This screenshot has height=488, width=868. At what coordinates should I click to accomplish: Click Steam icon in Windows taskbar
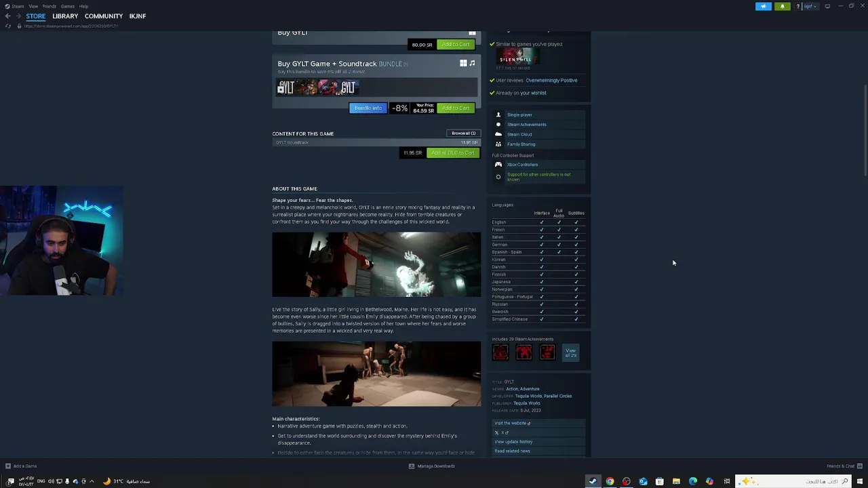click(593, 481)
